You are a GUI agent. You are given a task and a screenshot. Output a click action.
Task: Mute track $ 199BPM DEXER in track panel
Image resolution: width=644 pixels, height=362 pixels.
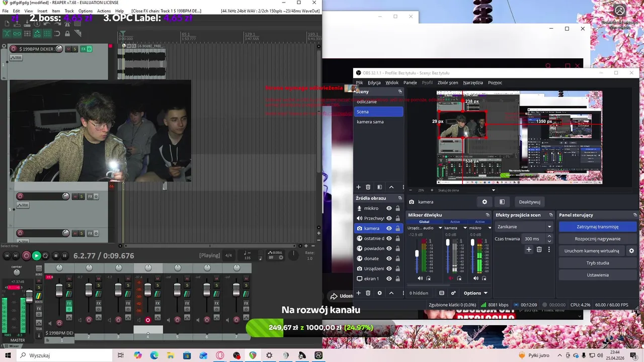[x=68, y=49]
